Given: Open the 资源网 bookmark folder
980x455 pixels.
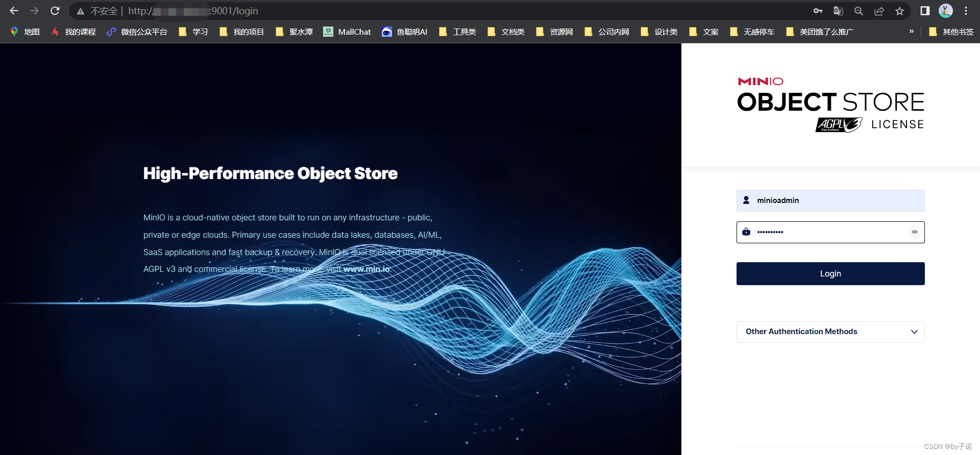Looking at the screenshot, I should (x=554, y=32).
